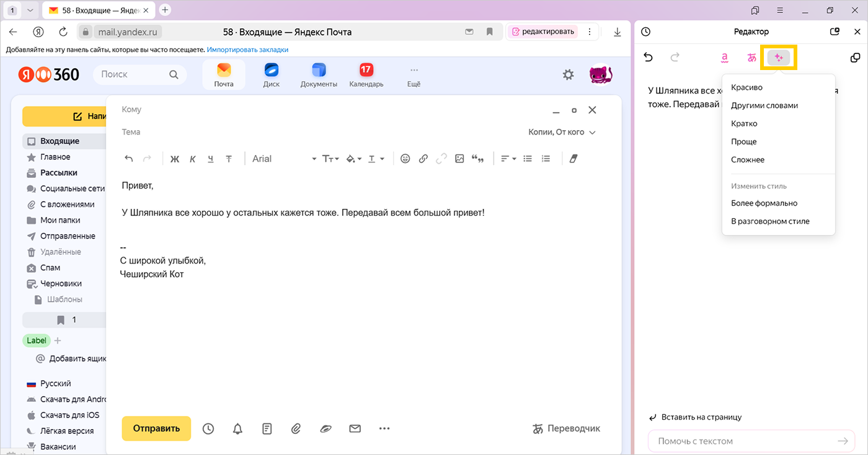Open the text fill color picker
Image resolution: width=868 pixels, height=455 pixels.
click(353, 159)
